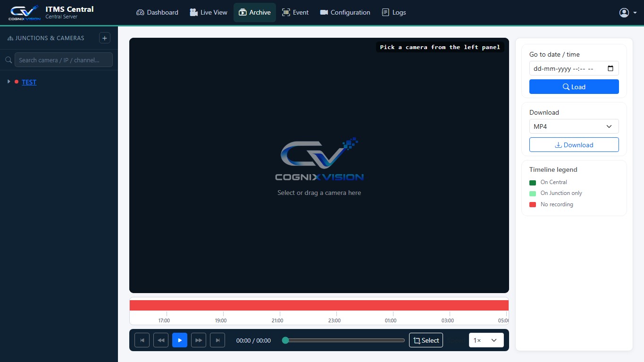Viewport: 644px width, 362px height.
Task: Click the JUNCTIONS & CAMERAS heading
Action: tap(50, 38)
